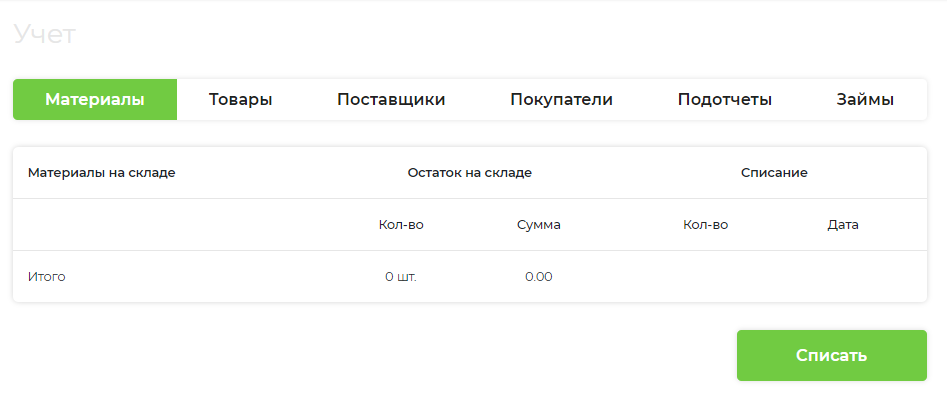Click the Списание column group header
This screenshot has width=947, height=415.
click(774, 173)
